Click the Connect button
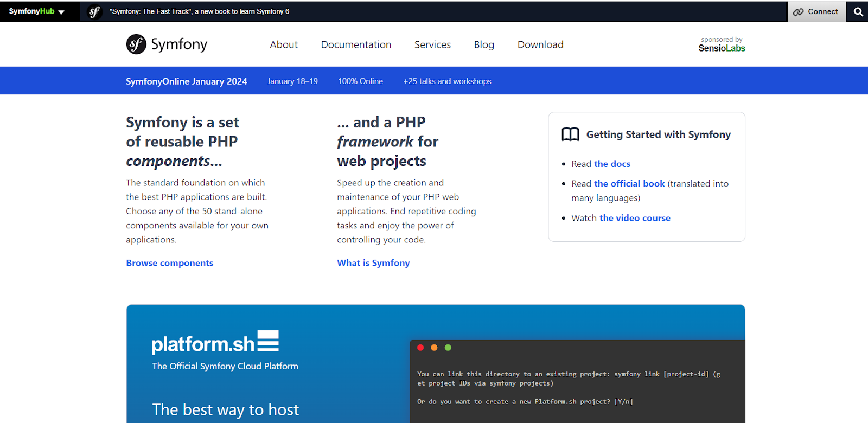The image size is (868, 423). 816,11
